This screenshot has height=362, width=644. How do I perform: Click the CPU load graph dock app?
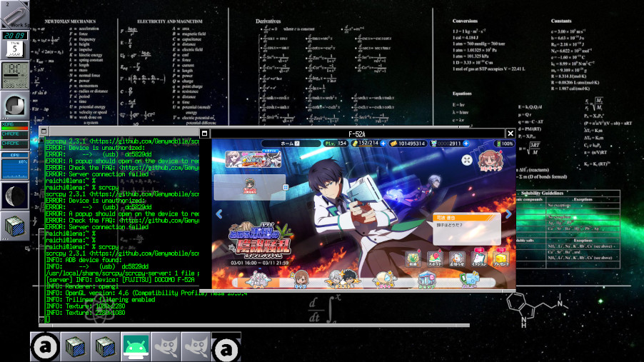click(x=15, y=166)
